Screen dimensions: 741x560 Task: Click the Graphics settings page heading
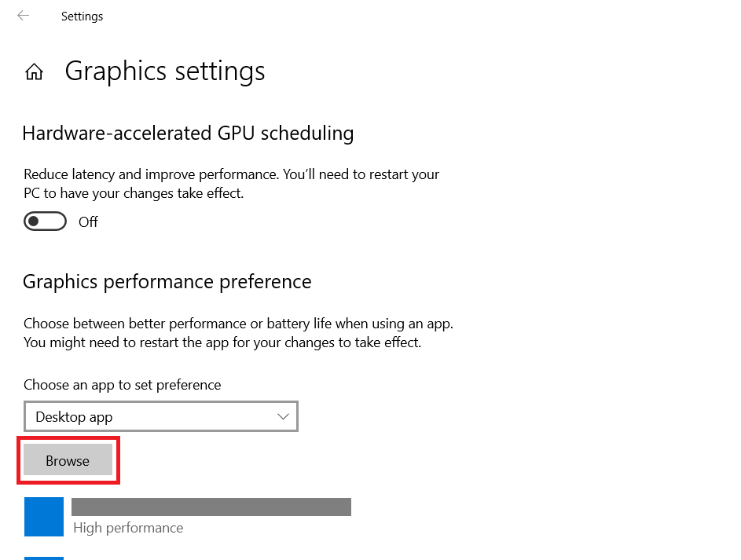(x=165, y=71)
